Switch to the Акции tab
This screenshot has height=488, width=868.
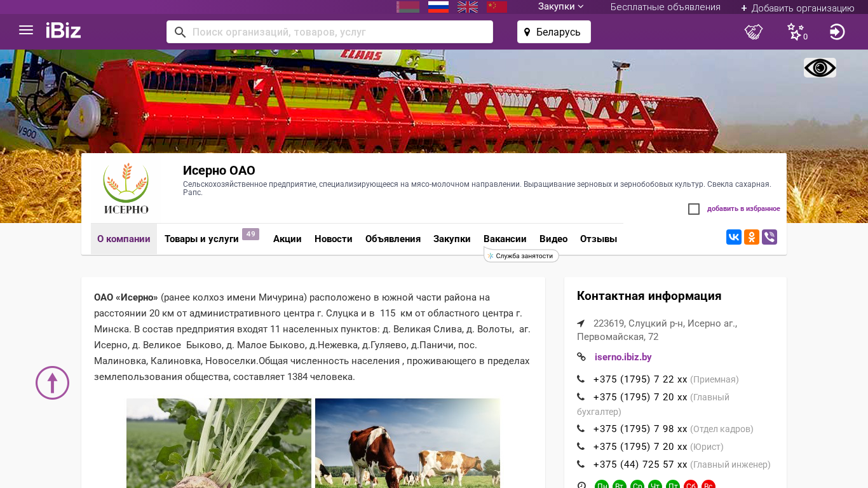point(287,239)
